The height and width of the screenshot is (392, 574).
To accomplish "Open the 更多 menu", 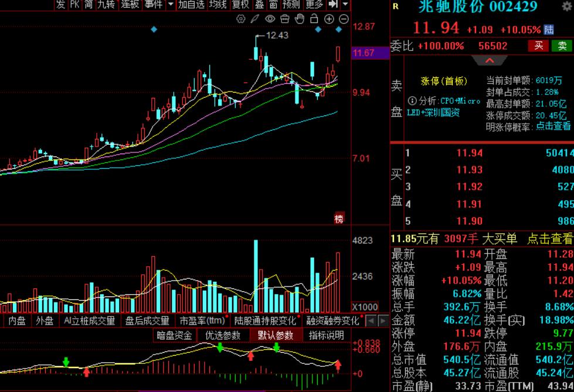I will (x=314, y=4).
